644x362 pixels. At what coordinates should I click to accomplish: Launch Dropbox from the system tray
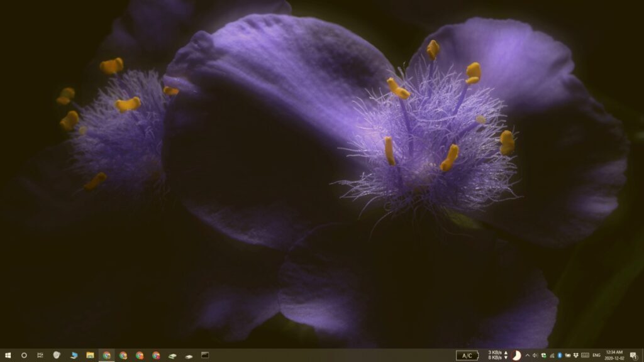[575, 354]
